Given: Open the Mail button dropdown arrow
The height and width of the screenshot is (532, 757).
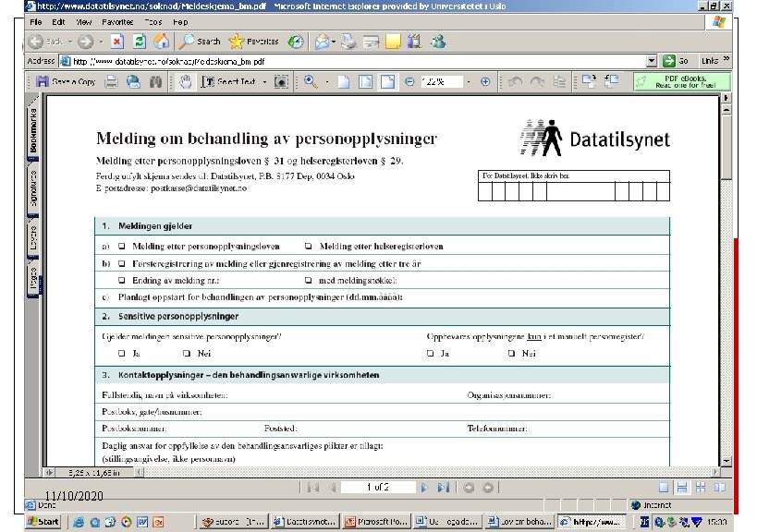Looking at the screenshot, I should [334, 42].
